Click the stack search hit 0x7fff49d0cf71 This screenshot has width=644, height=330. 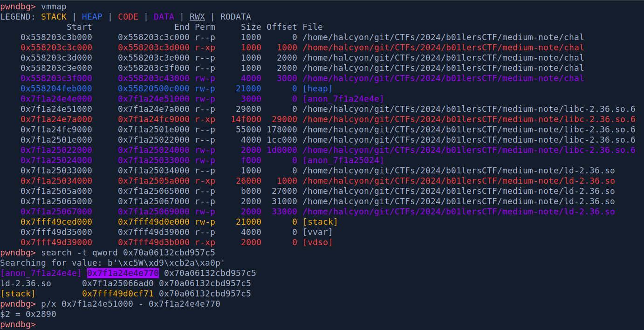(x=118, y=294)
